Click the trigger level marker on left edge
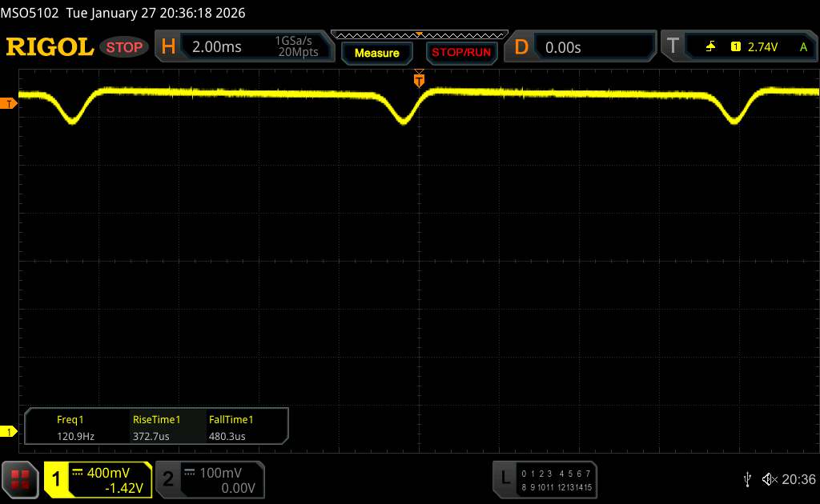This screenshot has width=820, height=504. tap(9, 104)
